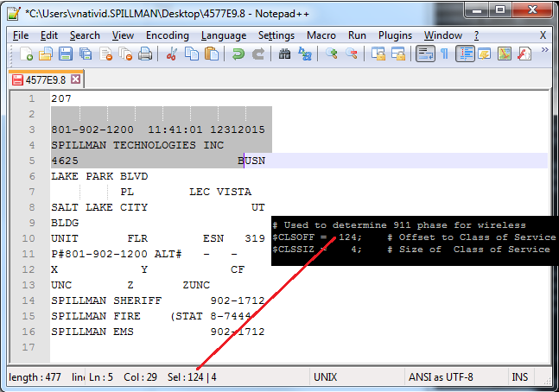Image resolution: width=559 pixels, height=392 pixels.
Task: Open the Settings menu
Action: coord(276,35)
